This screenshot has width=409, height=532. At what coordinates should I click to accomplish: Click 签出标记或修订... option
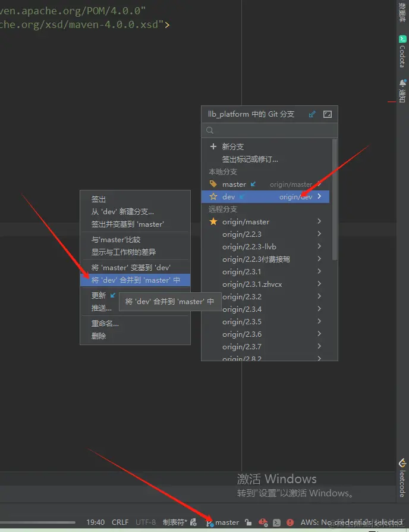coord(250,159)
